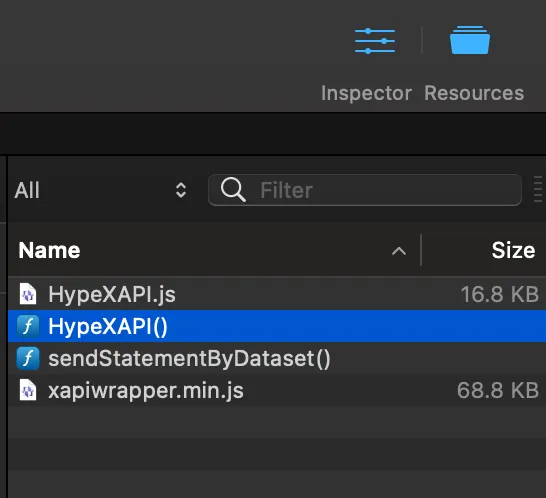The height and width of the screenshot is (498, 546).
Task: Open the Inspector panel sliders icon
Action: [375, 41]
